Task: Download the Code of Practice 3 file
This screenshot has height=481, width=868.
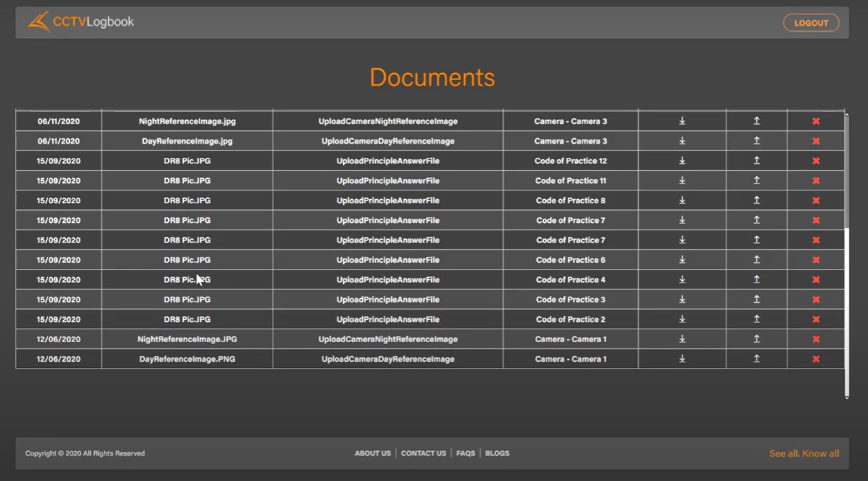Action: (682, 299)
